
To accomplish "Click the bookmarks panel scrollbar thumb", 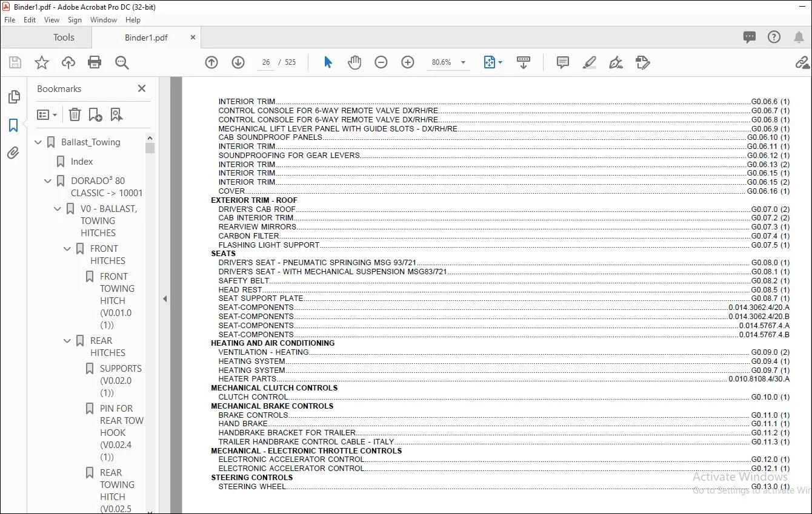I will 150,148.
